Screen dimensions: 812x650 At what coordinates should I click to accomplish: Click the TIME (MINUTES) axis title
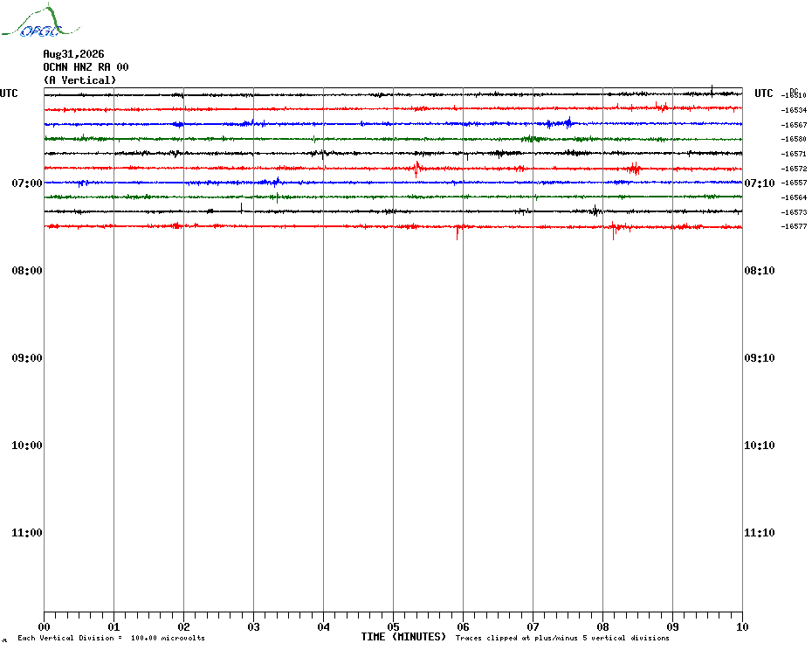tap(403, 637)
